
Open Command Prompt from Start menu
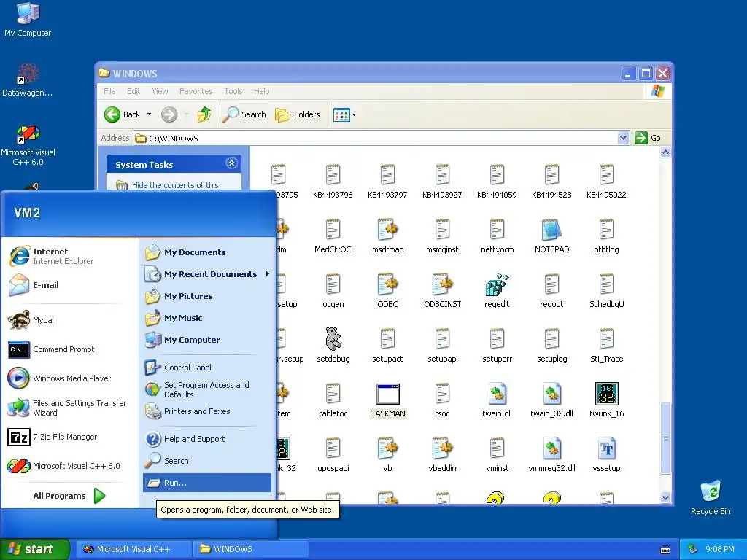tap(51, 349)
